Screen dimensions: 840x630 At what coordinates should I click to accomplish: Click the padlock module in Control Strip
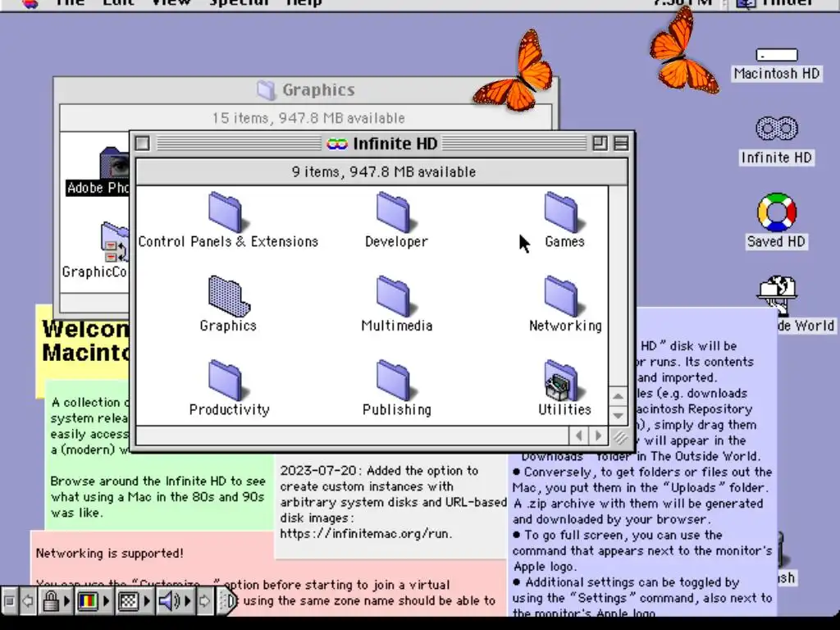click(x=51, y=601)
